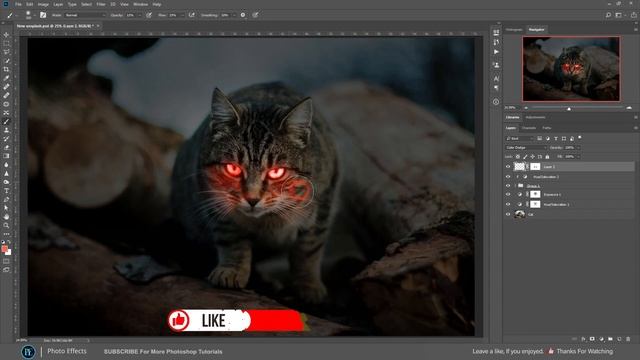The height and width of the screenshot is (360, 640).
Task: Switch to the Channels tab
Action: [529, 128]
